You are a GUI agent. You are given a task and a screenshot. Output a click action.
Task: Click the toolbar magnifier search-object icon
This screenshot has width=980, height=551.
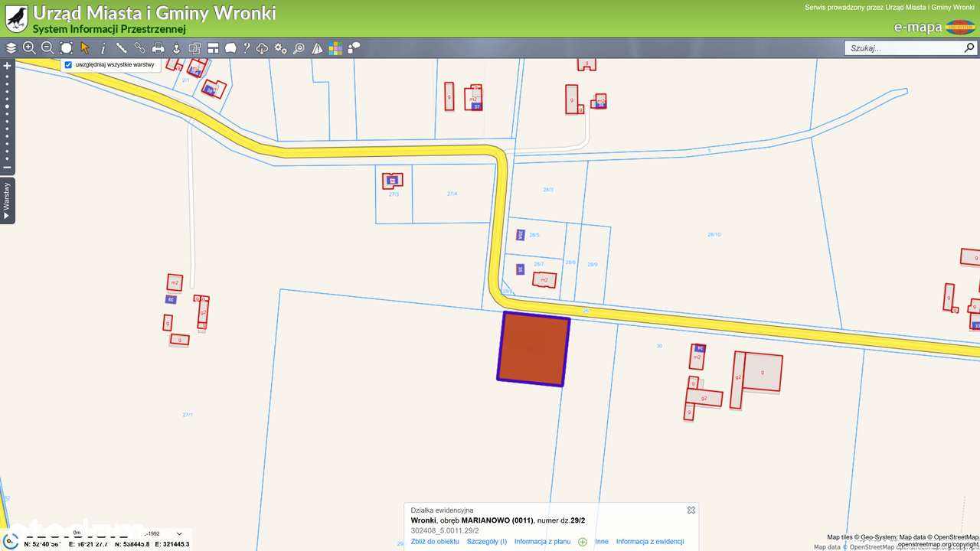coord(299,47)
